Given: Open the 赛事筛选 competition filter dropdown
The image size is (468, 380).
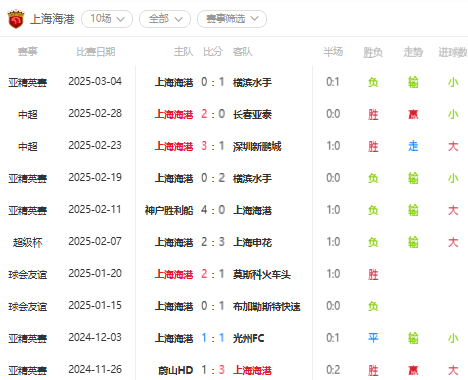Looking at the screenshot, I should pyautogui.click(x=232, y=19).
